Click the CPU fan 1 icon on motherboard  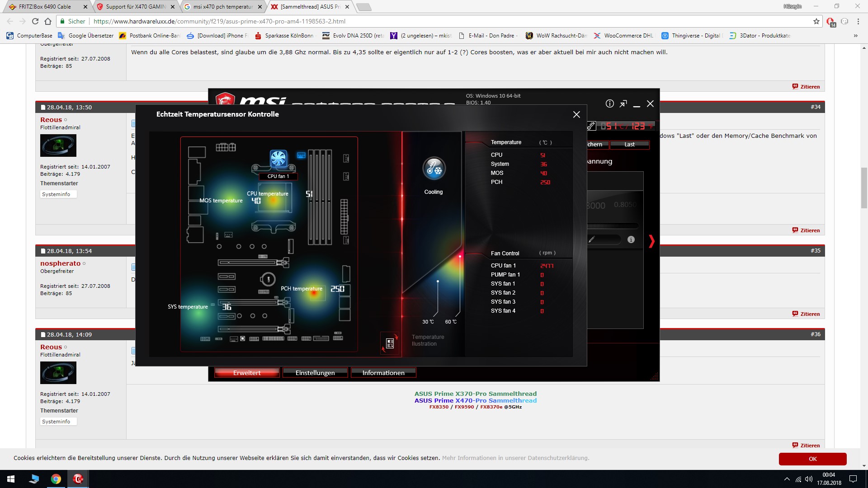point(278,159)
